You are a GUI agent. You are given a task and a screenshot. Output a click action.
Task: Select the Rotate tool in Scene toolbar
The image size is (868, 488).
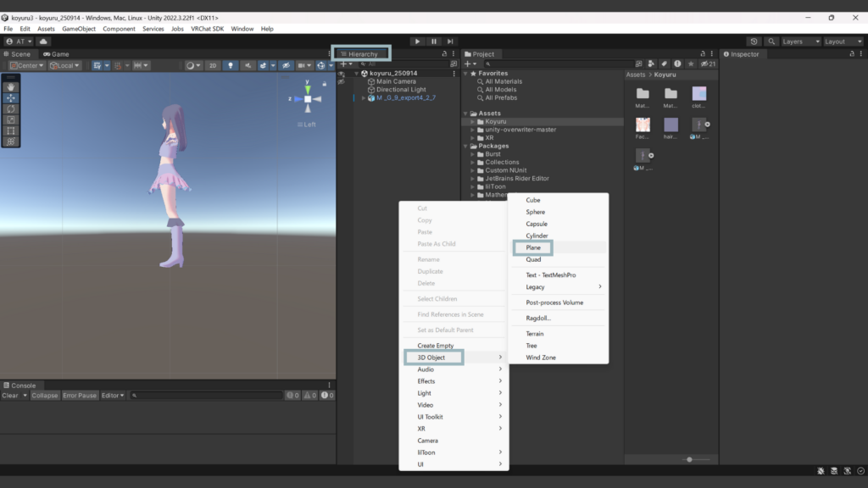point(11,108)
